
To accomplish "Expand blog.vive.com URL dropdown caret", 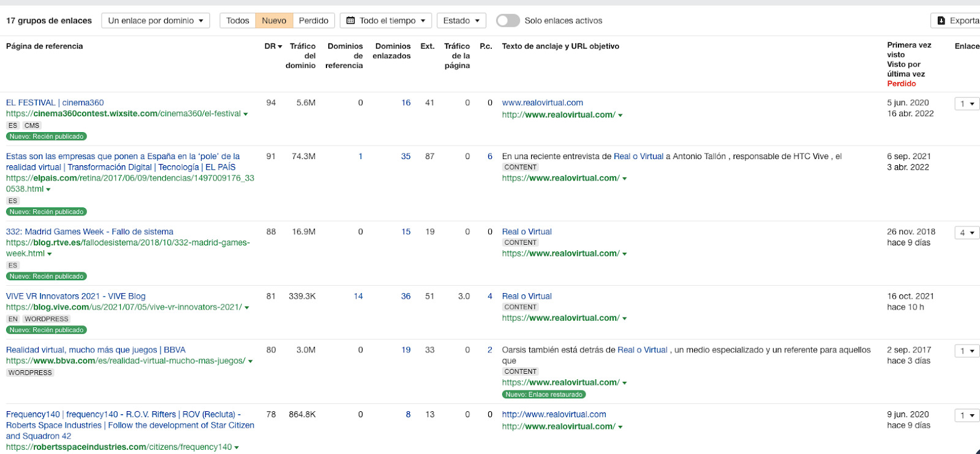I will click(247, 308).
